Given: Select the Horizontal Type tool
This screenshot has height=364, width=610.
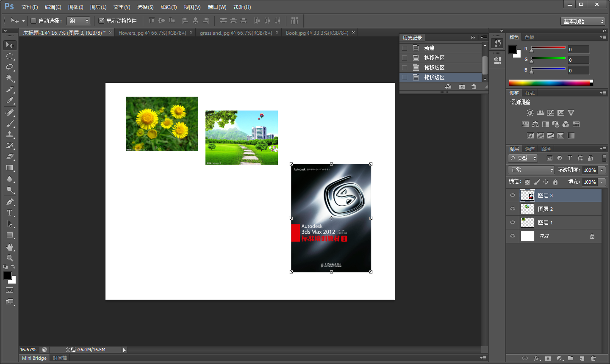Looking at the screenshot, I should coord(10,213).
